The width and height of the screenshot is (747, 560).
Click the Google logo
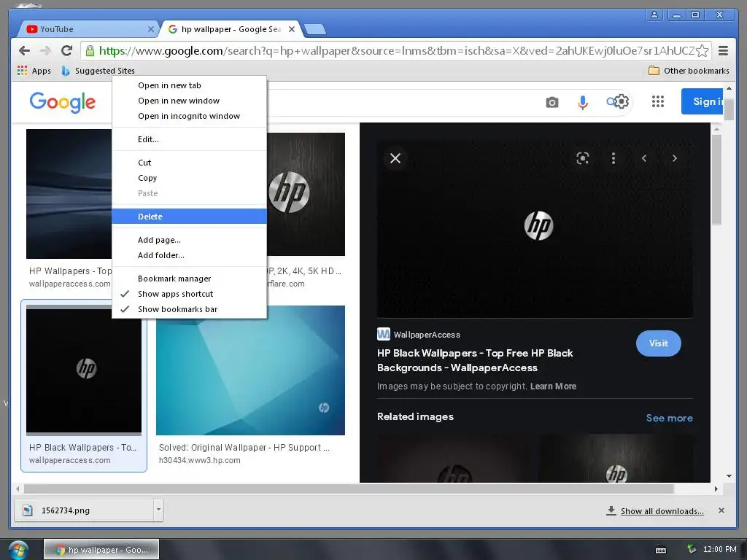click(63, 102)
